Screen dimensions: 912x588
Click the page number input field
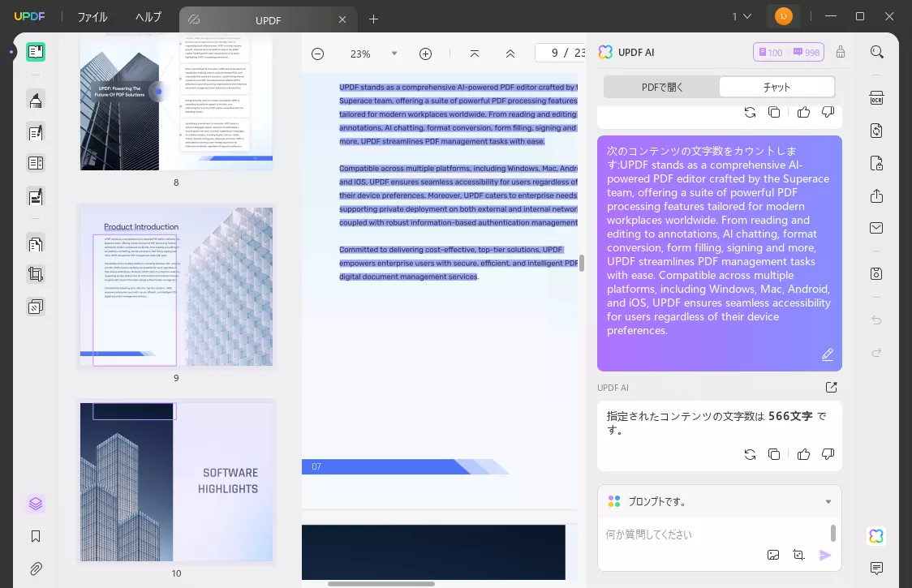tap(561, 53)
